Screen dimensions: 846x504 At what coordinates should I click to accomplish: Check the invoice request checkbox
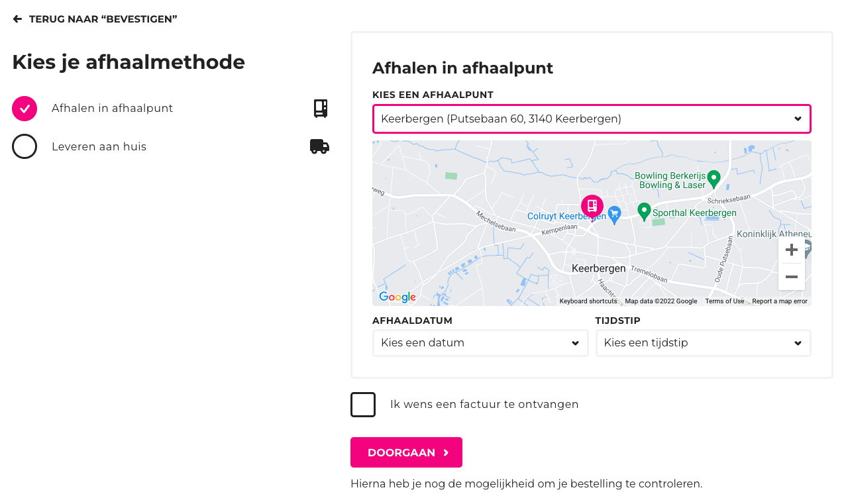[x=363, y=405]
